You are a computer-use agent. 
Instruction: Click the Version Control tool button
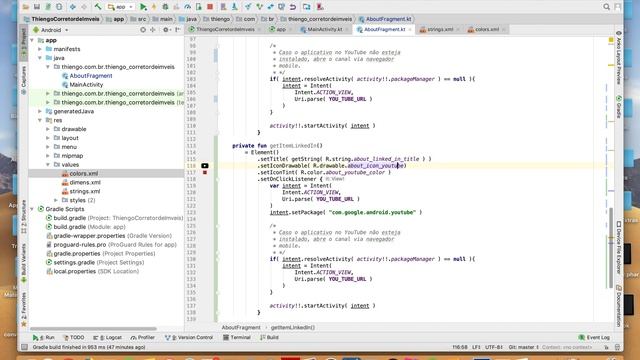pos(189,338)
